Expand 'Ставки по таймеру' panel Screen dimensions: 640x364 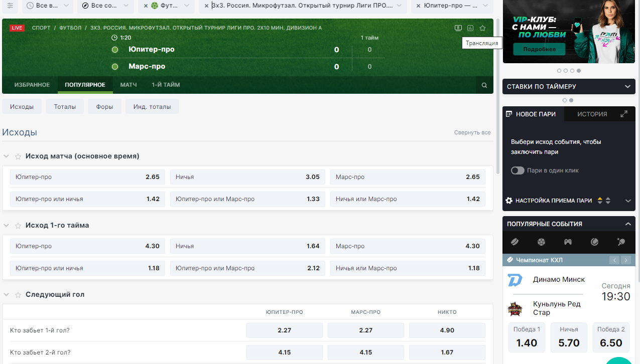pyautogui.click(x=627, y=87)
